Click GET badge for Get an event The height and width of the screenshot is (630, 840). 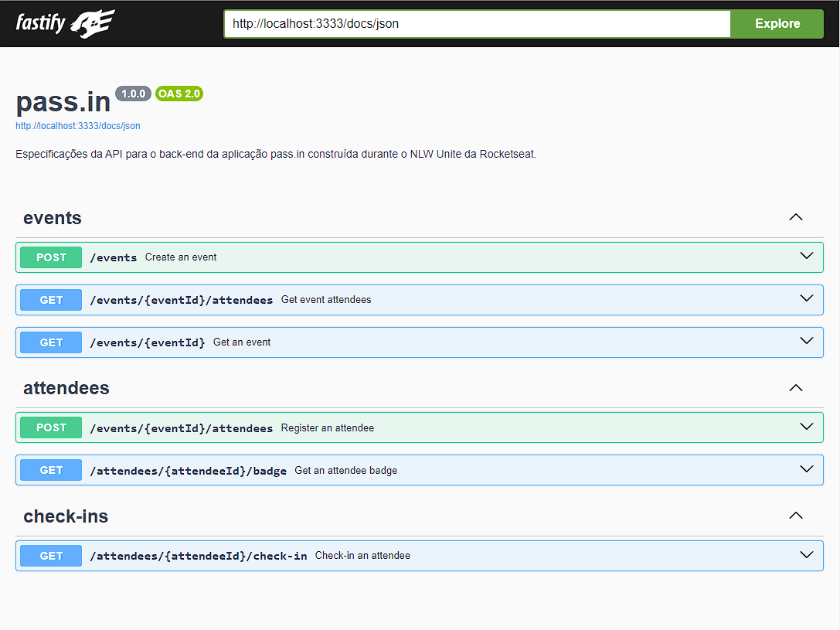point(51,342)
